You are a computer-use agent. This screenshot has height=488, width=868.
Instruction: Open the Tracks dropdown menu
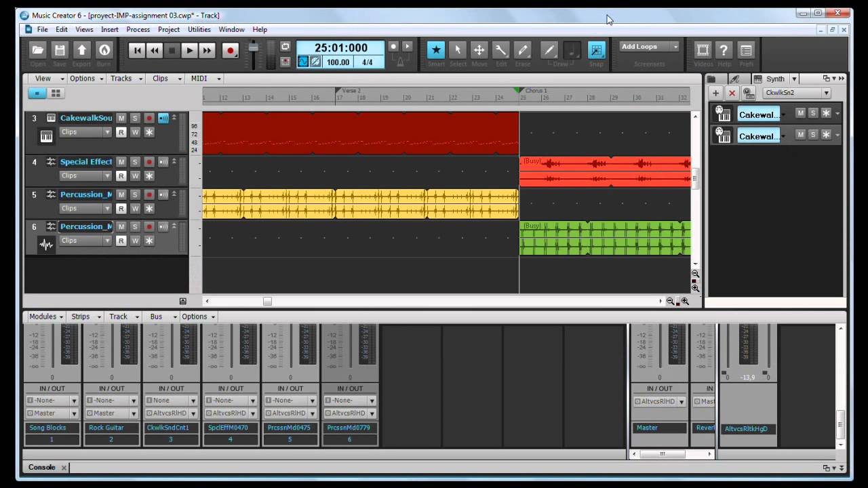click(126, 79)
